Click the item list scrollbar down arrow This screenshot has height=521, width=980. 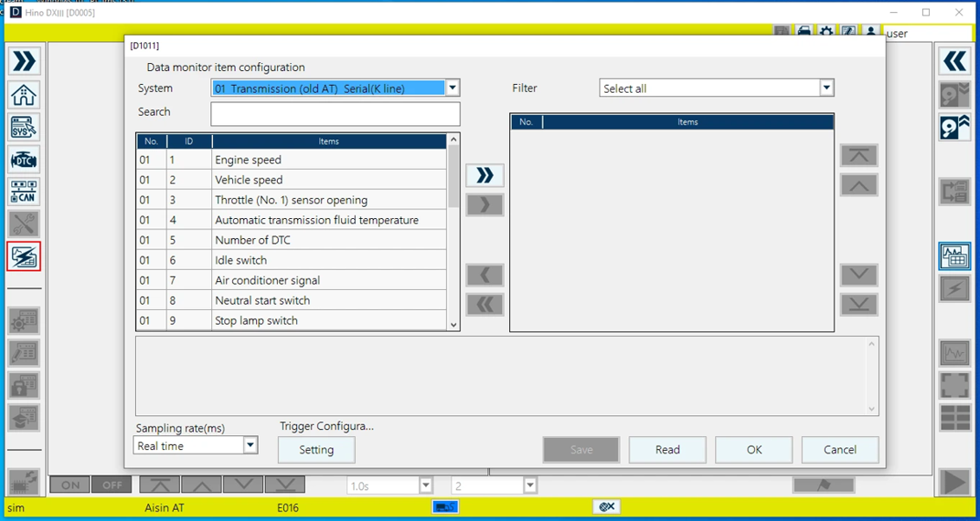[454, 325]
